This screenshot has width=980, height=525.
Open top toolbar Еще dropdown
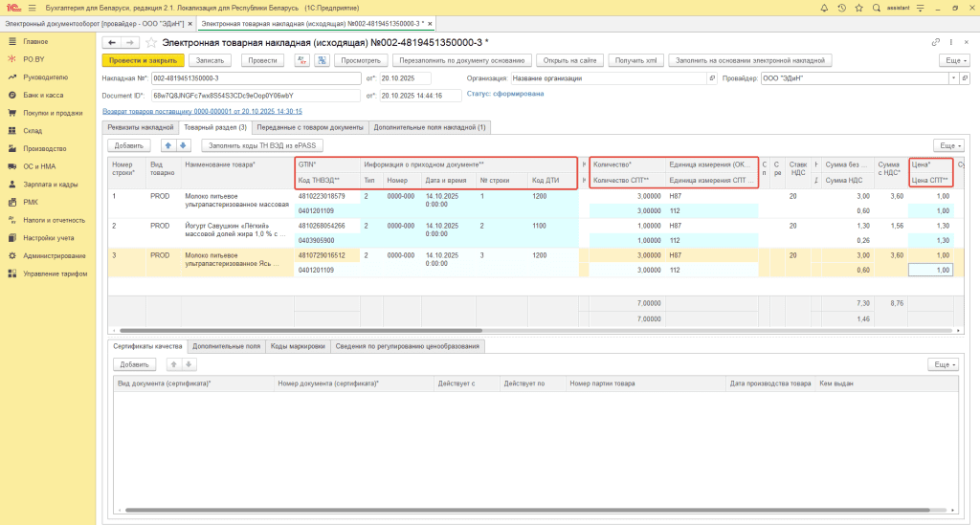(954, 60)
